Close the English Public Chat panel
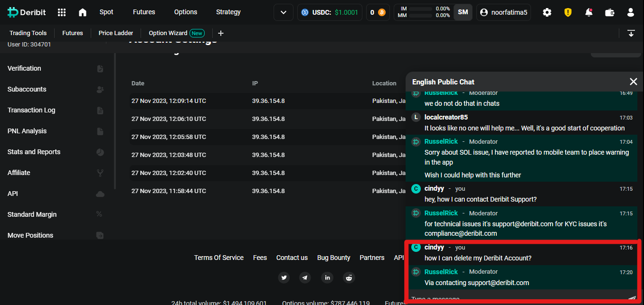 [x=633, y=82]
